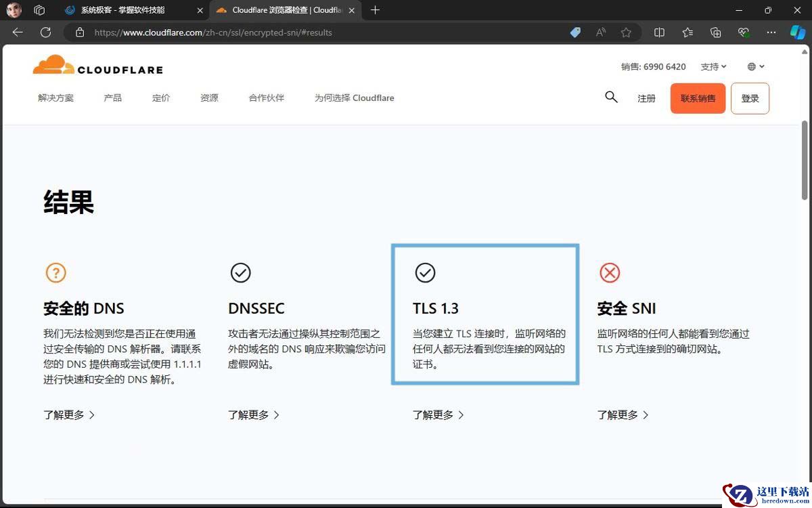Open the tab actions menu icon

(x=39, y=10)
